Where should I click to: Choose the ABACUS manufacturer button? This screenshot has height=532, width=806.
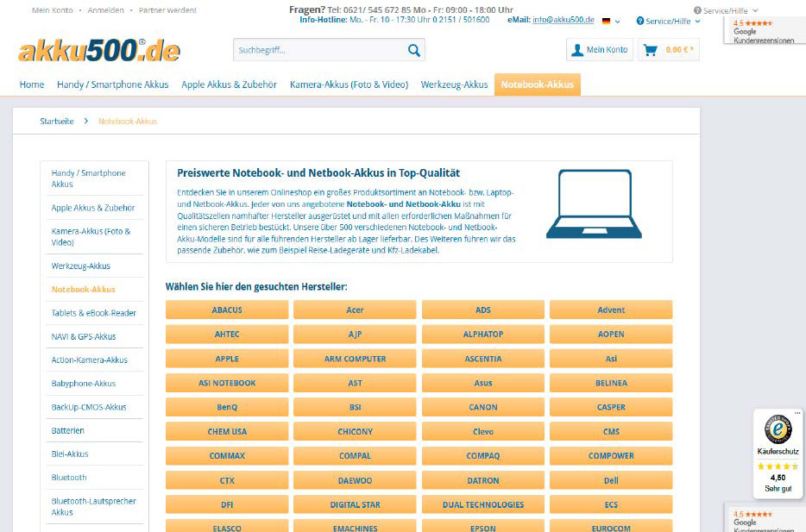point(227,310)
